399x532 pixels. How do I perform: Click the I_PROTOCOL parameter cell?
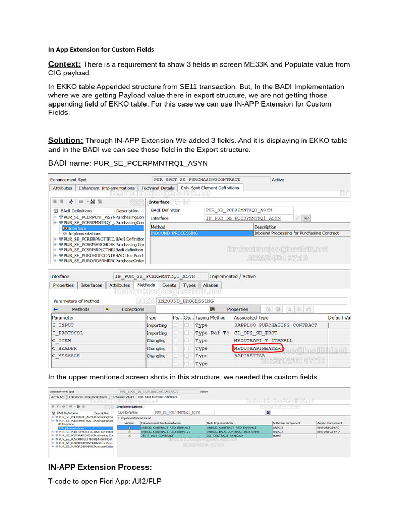click(98, 333)
